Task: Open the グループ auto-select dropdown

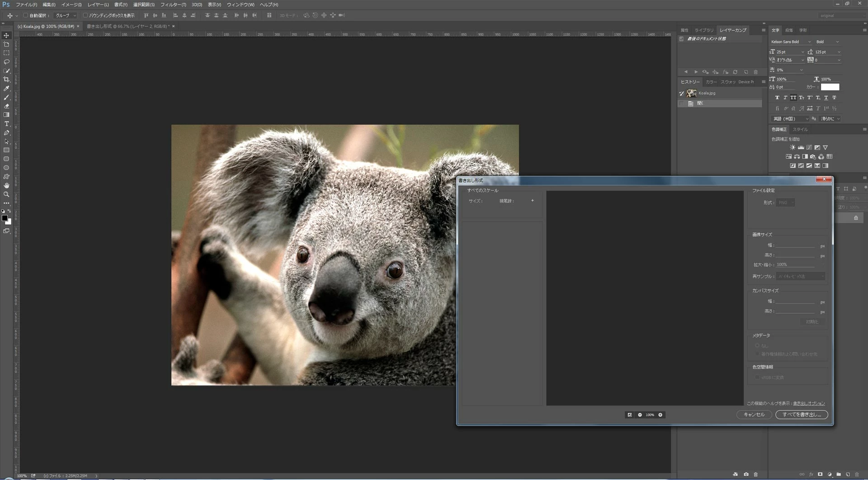Action: pos(66,15)
